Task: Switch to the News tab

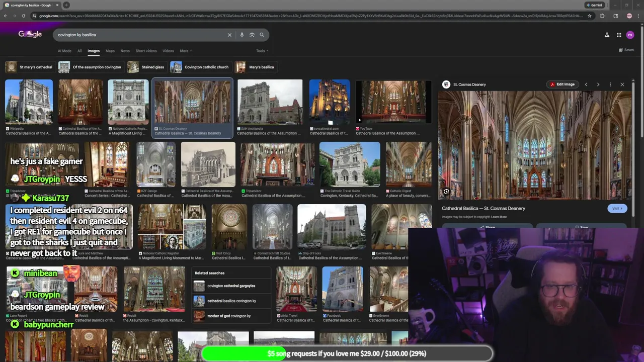Action: [x=125, y=51]
